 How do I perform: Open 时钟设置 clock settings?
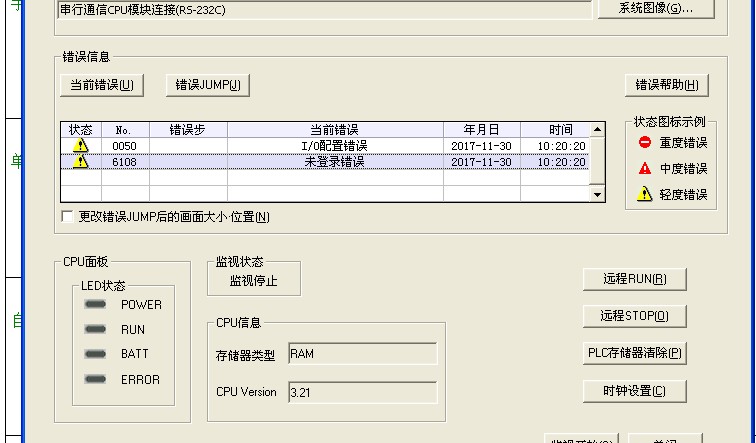click(x=634, y=391)
